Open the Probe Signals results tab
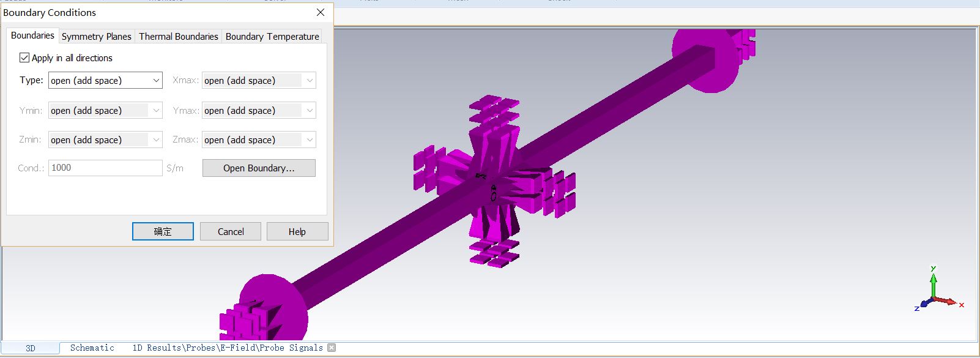Screen dimensions: 980x358 coord(228,348)
